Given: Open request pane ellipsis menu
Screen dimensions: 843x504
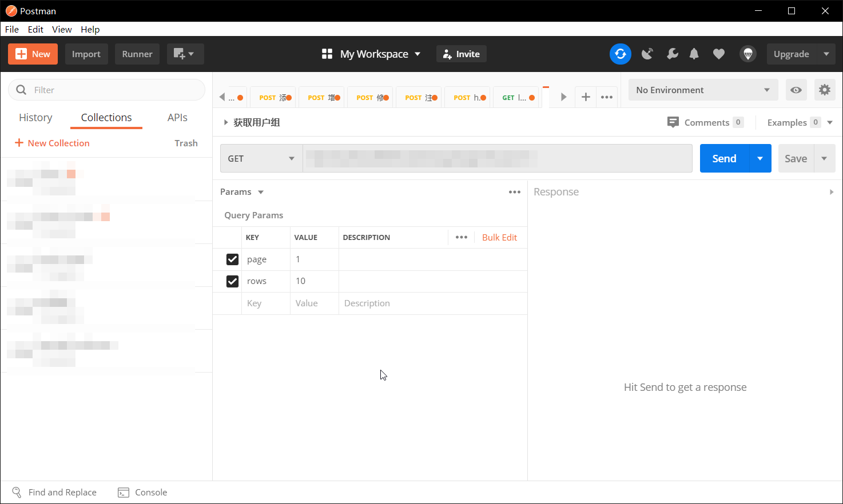Looking at the screenshot, I should 515,192.
